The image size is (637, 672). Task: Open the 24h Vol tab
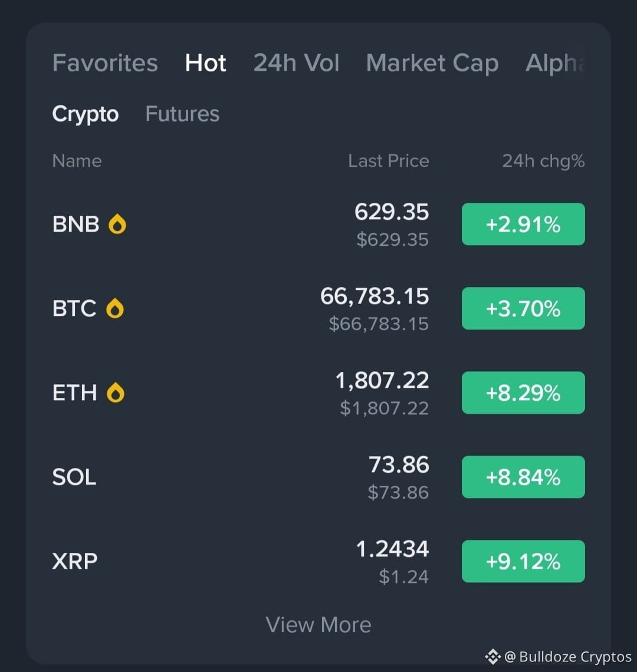(x=297, y=63)
